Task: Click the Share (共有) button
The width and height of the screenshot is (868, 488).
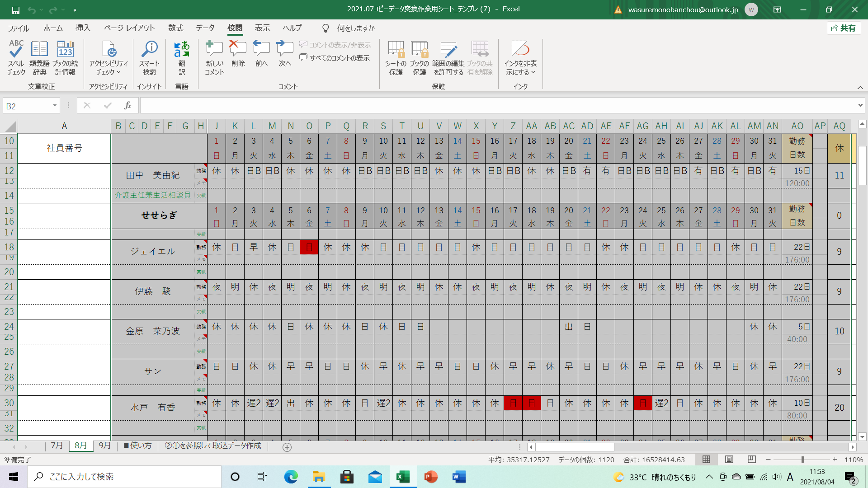Action: coord(844,28)
